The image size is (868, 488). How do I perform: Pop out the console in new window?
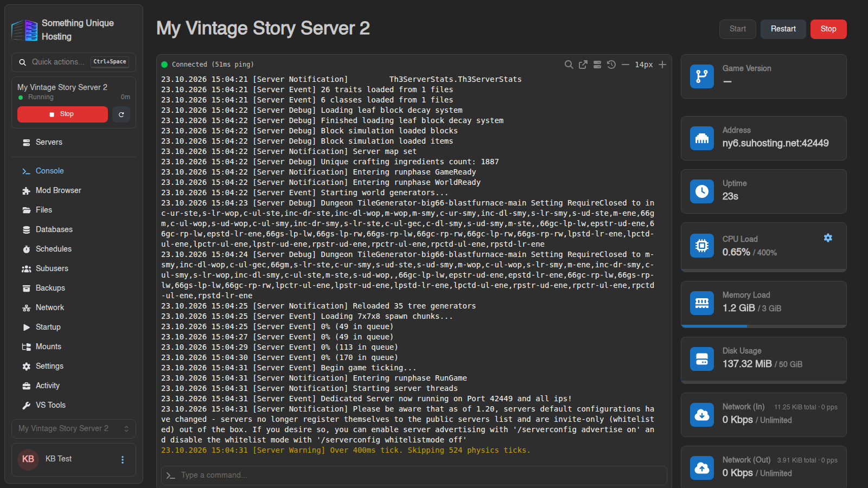(x=583, y=65)
